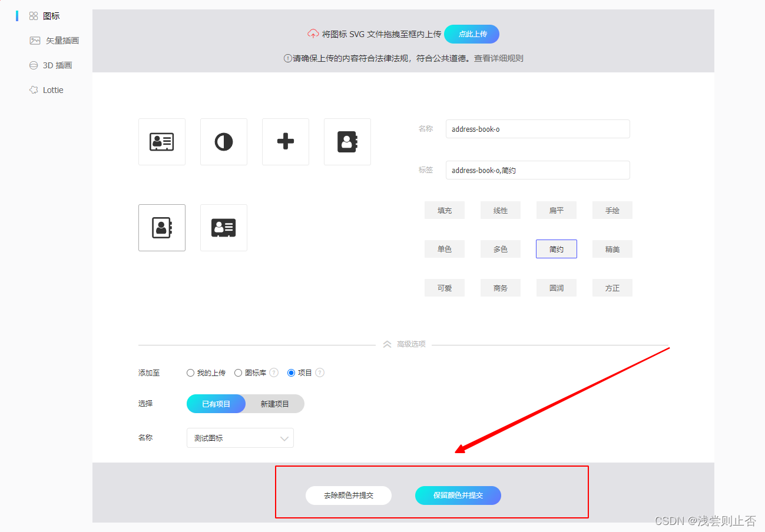Click the Lottie puzzle icon in sidebar
Screen dimensions: 765x532
click(34, 90)
